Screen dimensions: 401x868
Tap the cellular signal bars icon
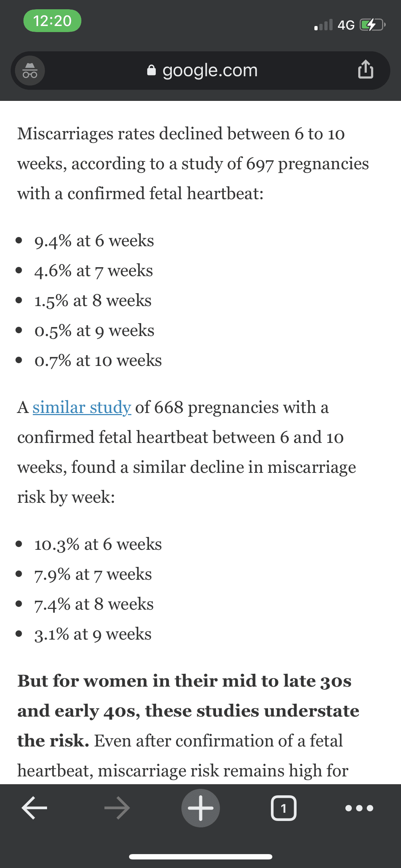pos(323,25)
